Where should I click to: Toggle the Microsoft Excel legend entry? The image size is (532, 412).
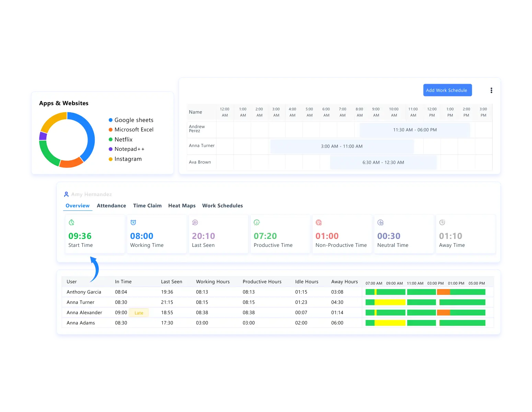coord(134,129)
